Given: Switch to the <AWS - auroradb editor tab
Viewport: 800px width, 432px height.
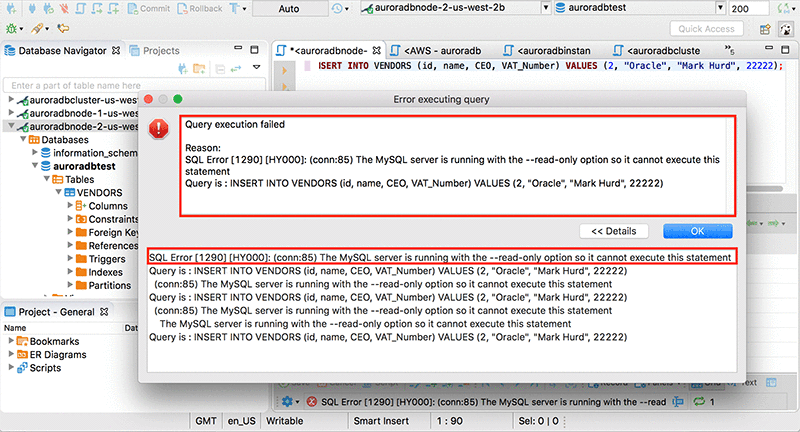Looking at the screenshot, I should pyautogui.click(x=436, y=50).
